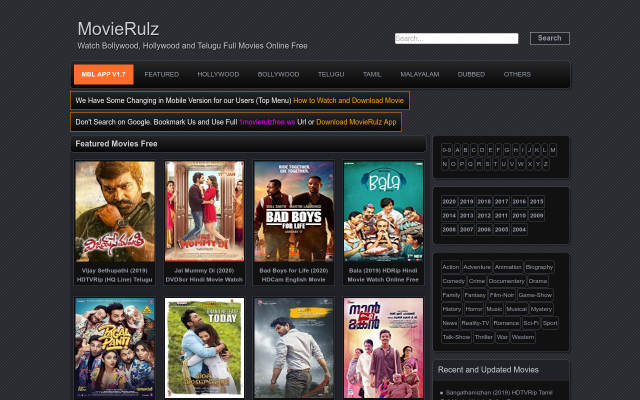The image size is (640, 400).
Task: Filter movies by year 2007
Action: click(467, 229)
